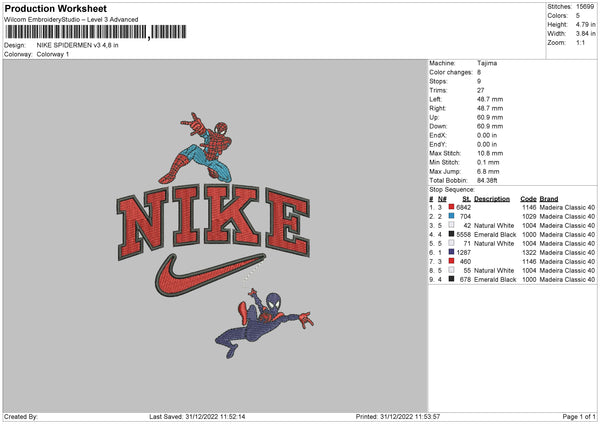Click the Brand column header
Viewport: 600px width, 424px height.
(x=549, y=199)
